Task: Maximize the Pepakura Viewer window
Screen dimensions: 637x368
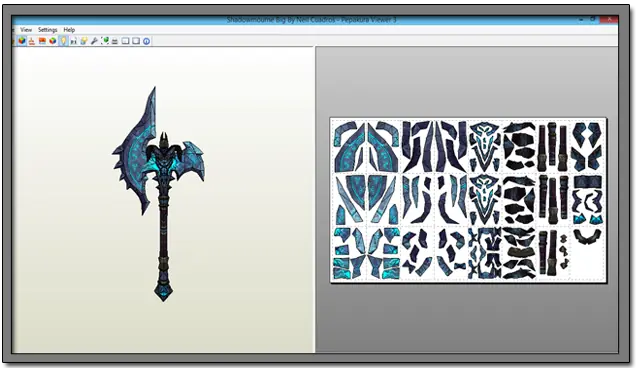Action: [x=593, y=19]
